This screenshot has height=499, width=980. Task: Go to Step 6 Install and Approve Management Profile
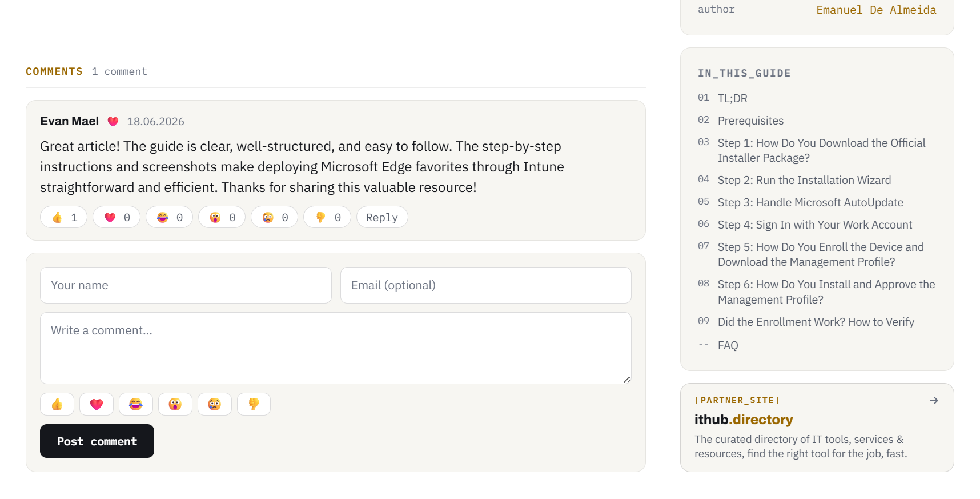point(826,292)
